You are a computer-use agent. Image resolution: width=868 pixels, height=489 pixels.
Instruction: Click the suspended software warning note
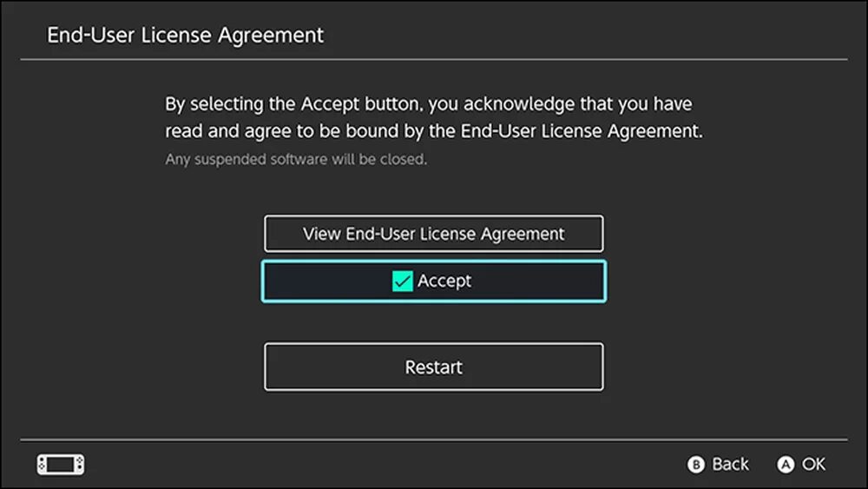click(x=296, y=160)
